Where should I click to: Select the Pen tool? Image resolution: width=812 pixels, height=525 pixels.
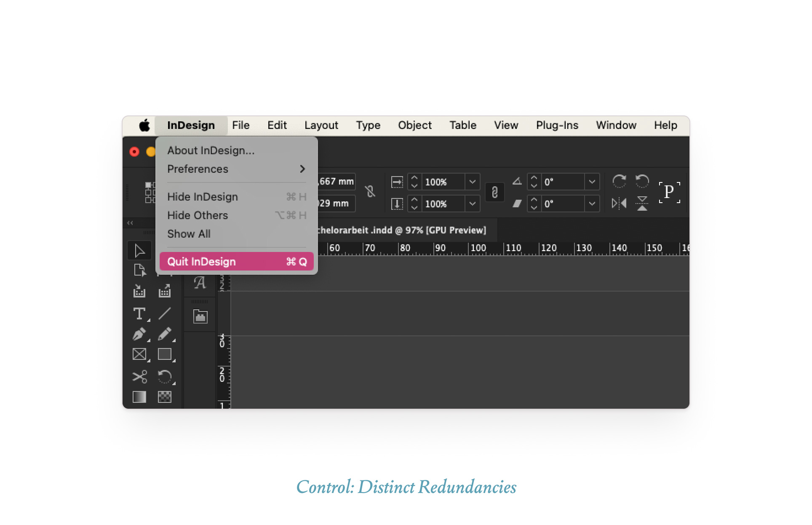[x=139, y=334]
